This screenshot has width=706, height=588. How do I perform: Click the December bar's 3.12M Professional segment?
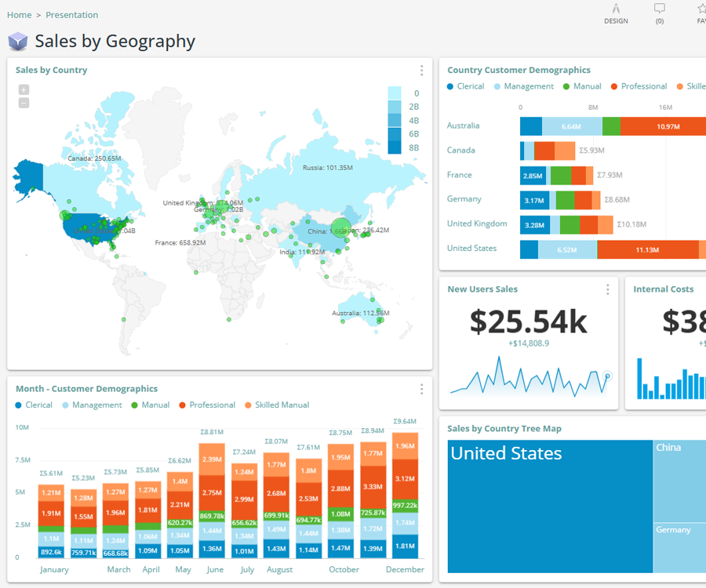[x=405, y=478]
